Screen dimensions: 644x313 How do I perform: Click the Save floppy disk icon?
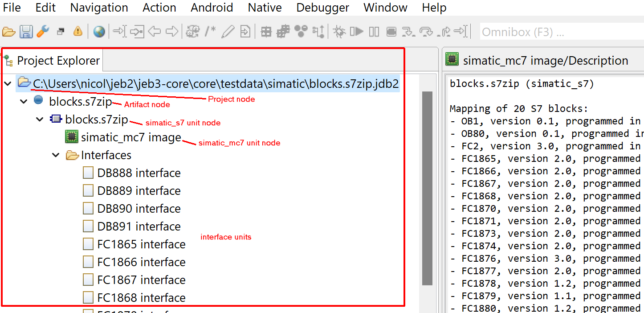(26, 32)
